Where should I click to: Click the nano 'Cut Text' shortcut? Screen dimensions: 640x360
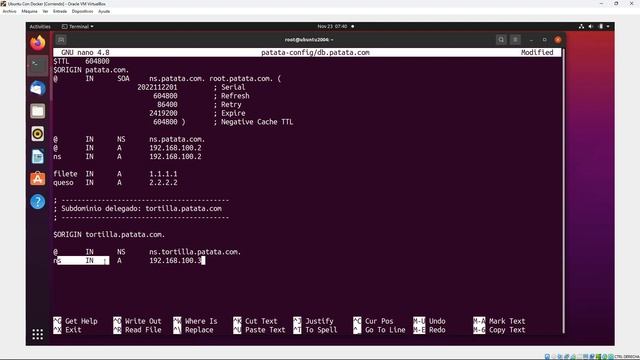[256, 321]
